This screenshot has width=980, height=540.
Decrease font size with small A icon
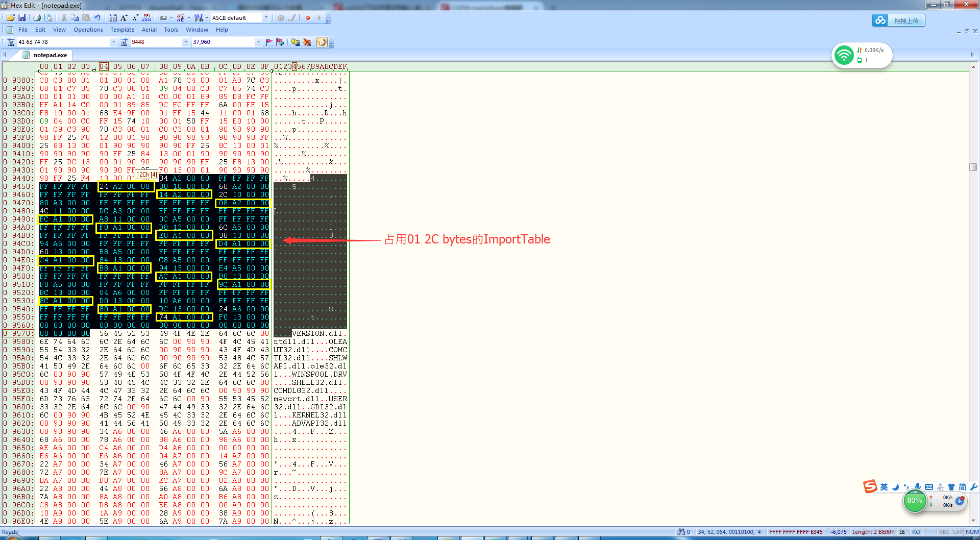coord(135,18)
